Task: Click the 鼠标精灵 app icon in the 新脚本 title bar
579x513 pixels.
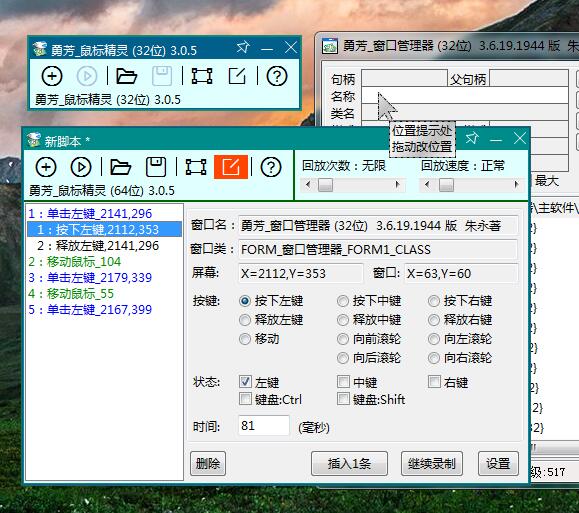Action: [34, 140]
